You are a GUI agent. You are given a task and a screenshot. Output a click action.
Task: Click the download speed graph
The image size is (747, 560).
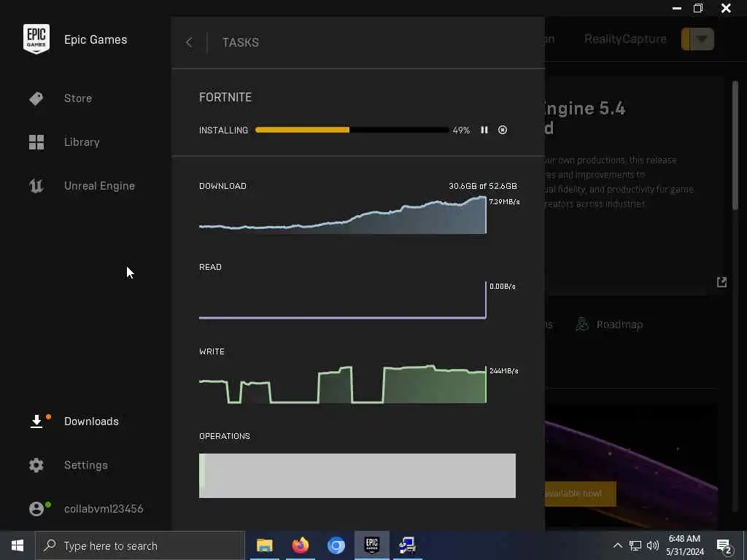click(x=343, y=215)
